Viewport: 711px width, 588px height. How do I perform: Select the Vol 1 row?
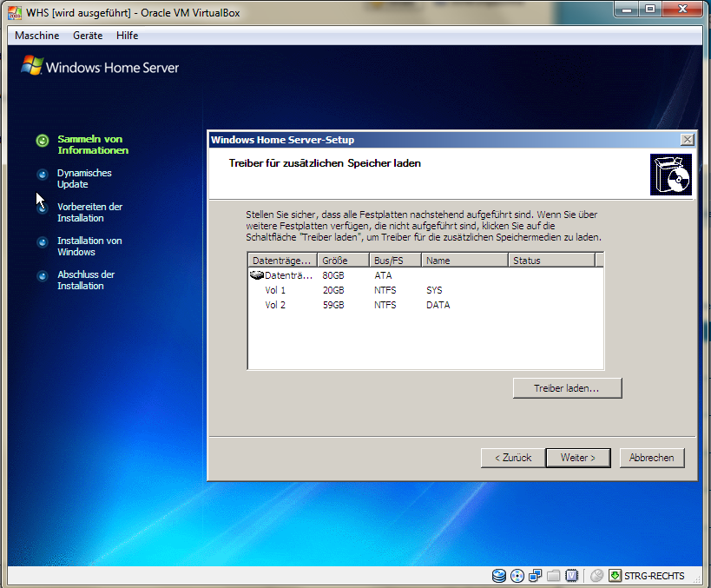(425, 290)
